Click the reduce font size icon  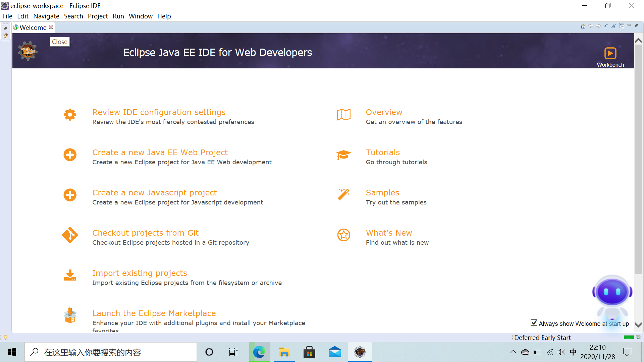point(606,26)
